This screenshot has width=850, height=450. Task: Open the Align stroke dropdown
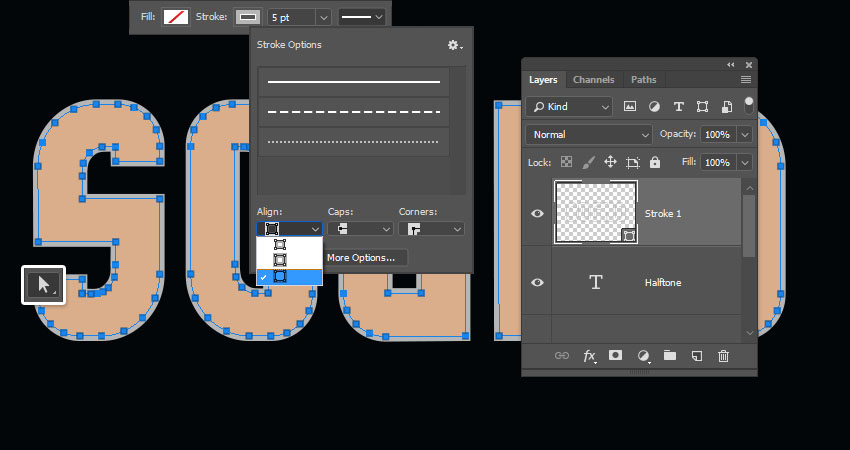click(x=289, y=229)
